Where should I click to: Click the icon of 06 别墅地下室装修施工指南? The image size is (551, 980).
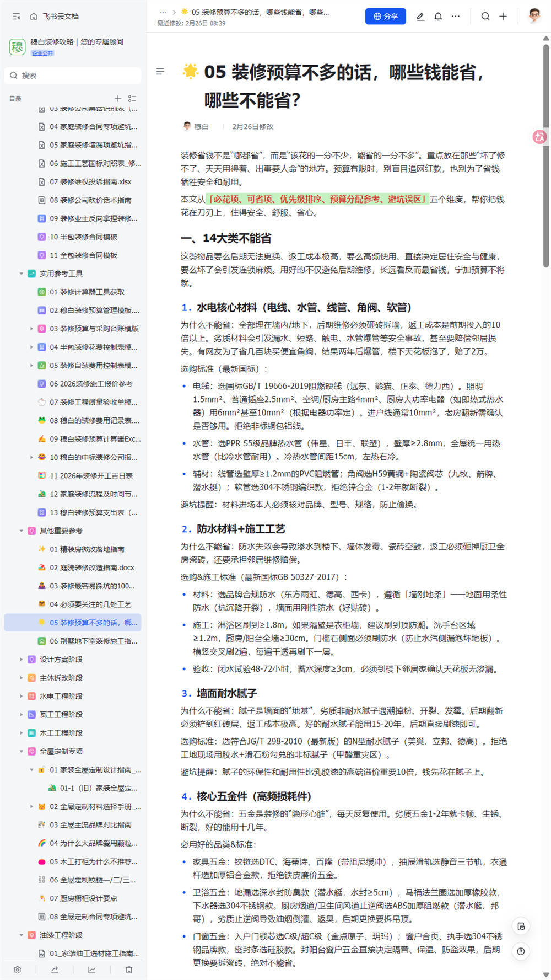(41, 641)
